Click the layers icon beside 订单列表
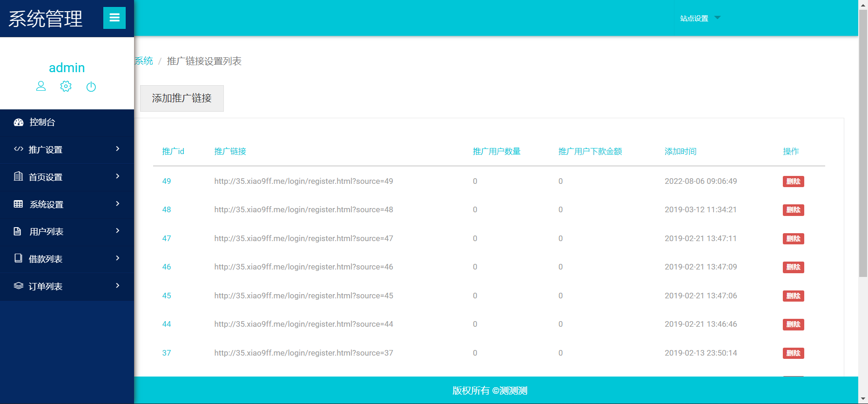 pos(19,286)
